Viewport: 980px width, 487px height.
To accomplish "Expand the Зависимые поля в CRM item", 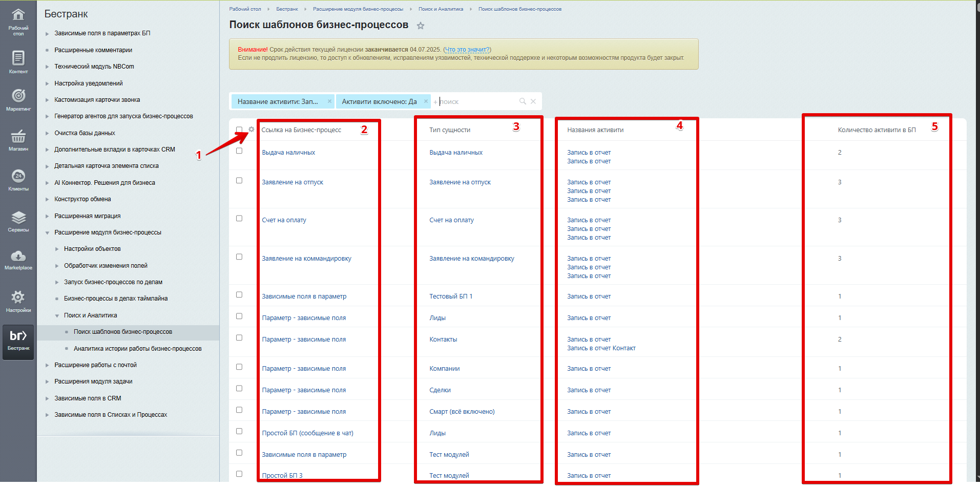I will coord(47,399).
